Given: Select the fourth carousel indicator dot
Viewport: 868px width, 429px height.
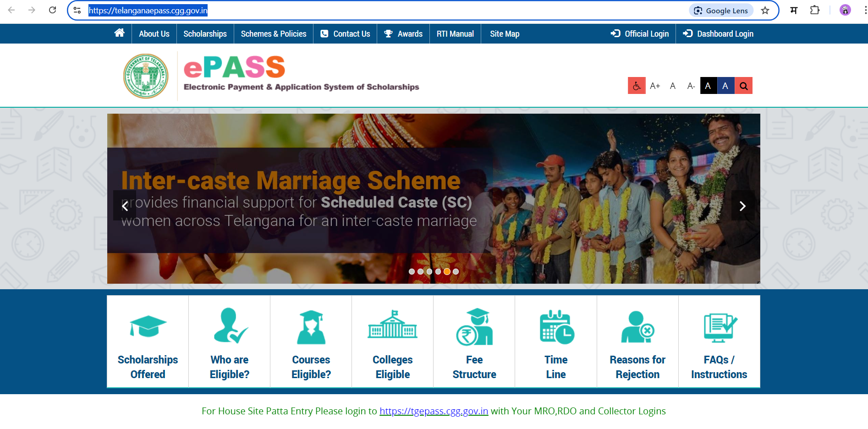Looking at the screenshot, I should (x=438, y=271).
